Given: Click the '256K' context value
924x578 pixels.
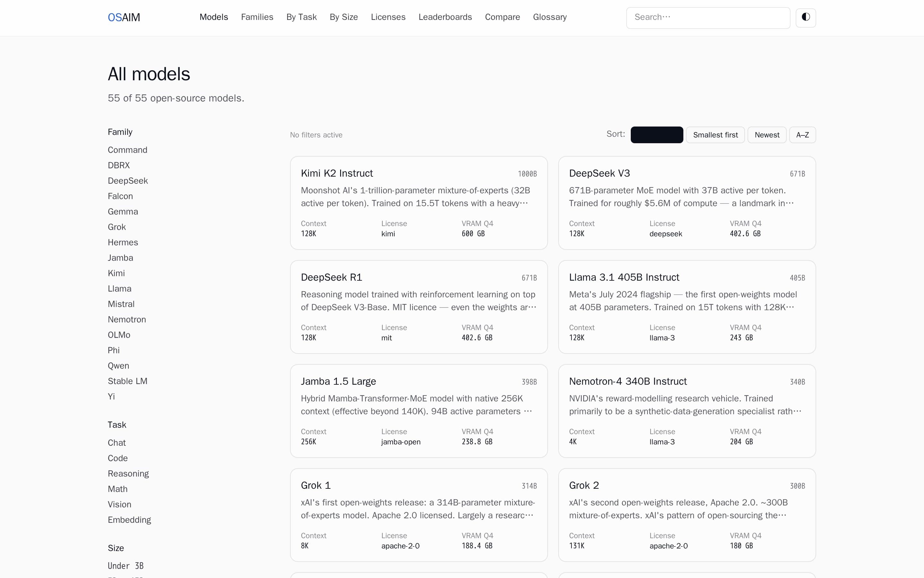Looking at the screenshot, I should tap(309, 442).
